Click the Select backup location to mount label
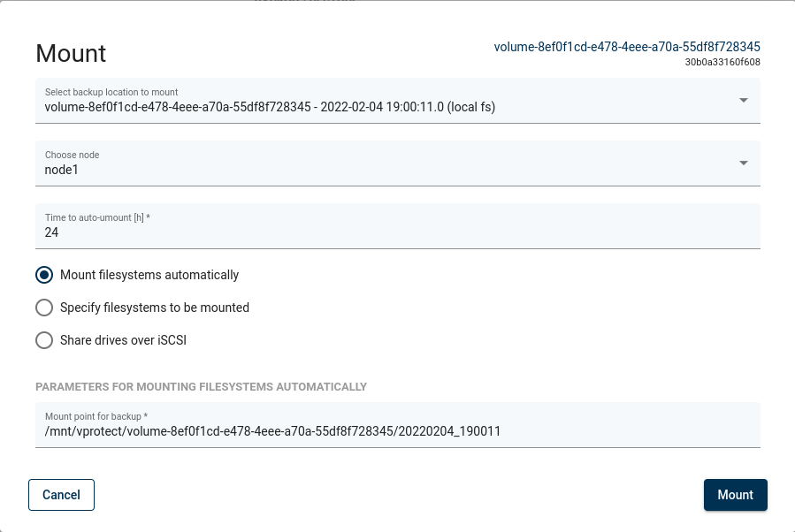 pyautogui.click(x=111, y=92)
